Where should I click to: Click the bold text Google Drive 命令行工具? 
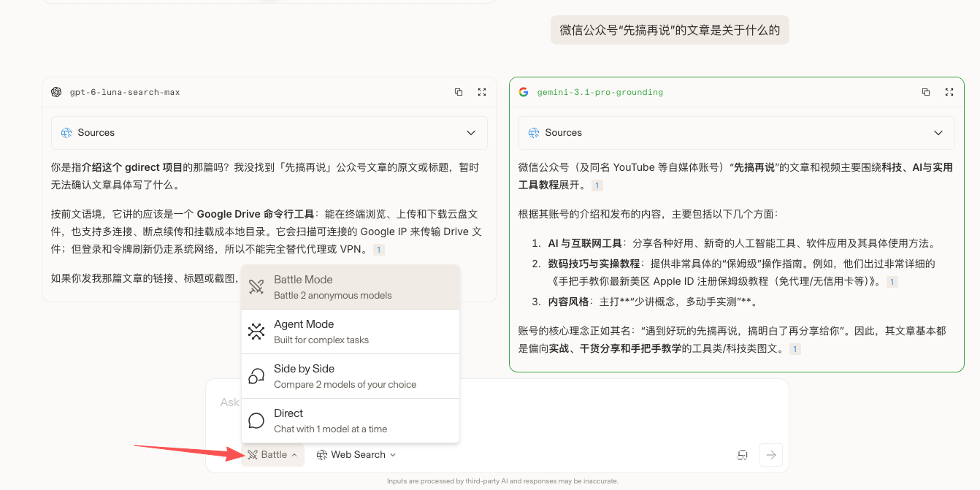pyautogui.click(x=256, y=214)
